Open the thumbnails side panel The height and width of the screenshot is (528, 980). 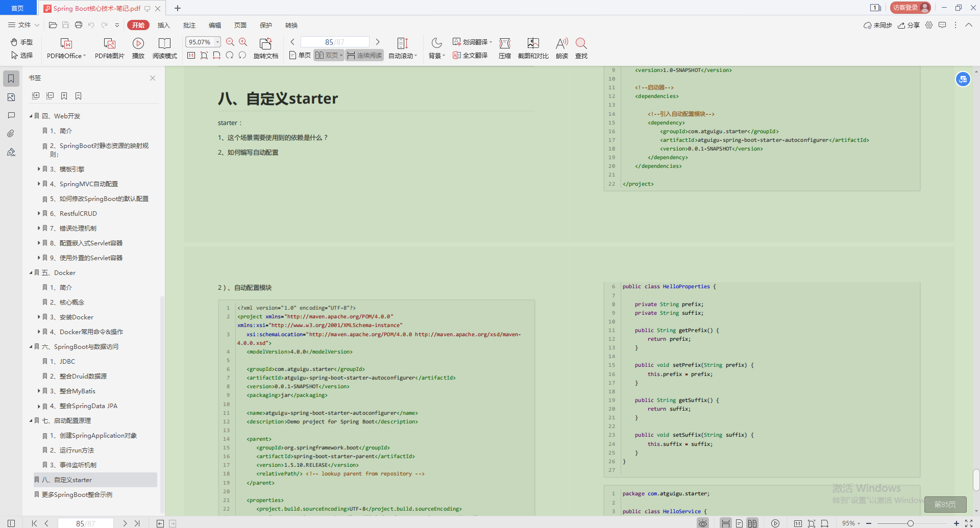pos(11,97)
